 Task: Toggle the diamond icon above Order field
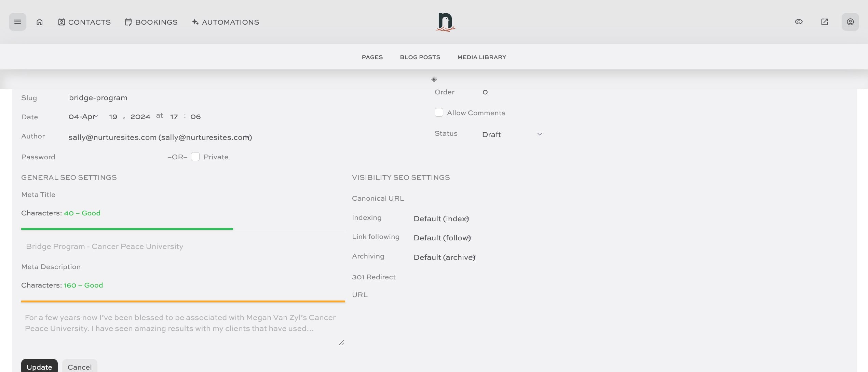pyautogui.click(x=434, y=79)
